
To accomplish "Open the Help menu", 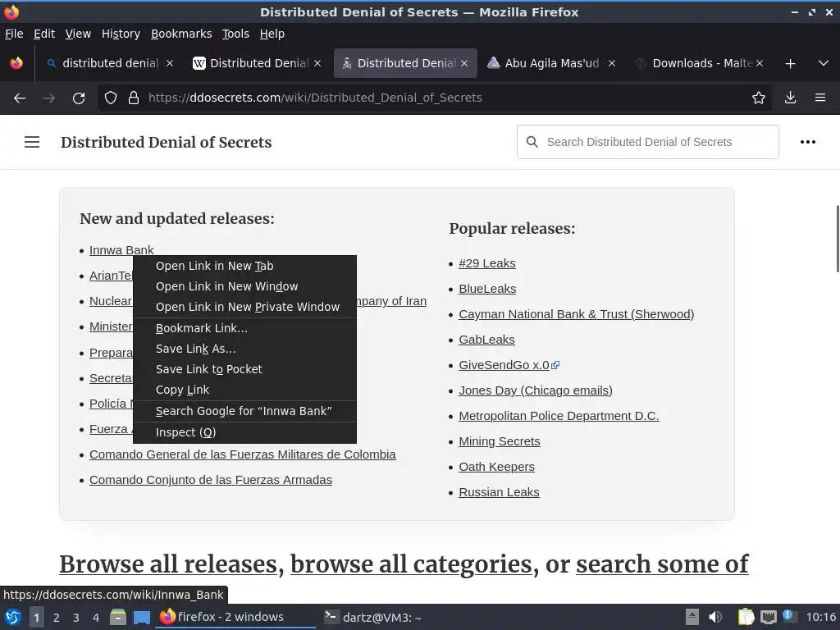I will pos(272,34).
